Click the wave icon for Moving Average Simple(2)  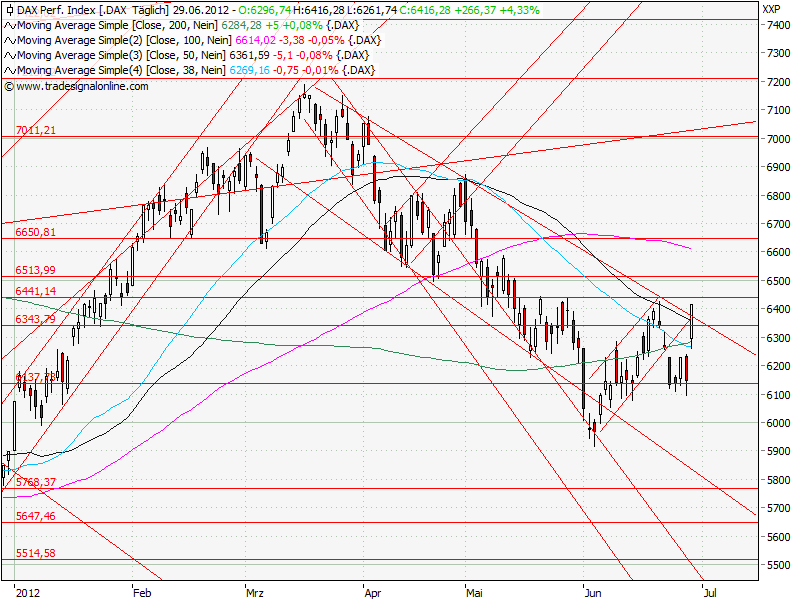click(x=9, y=41)
